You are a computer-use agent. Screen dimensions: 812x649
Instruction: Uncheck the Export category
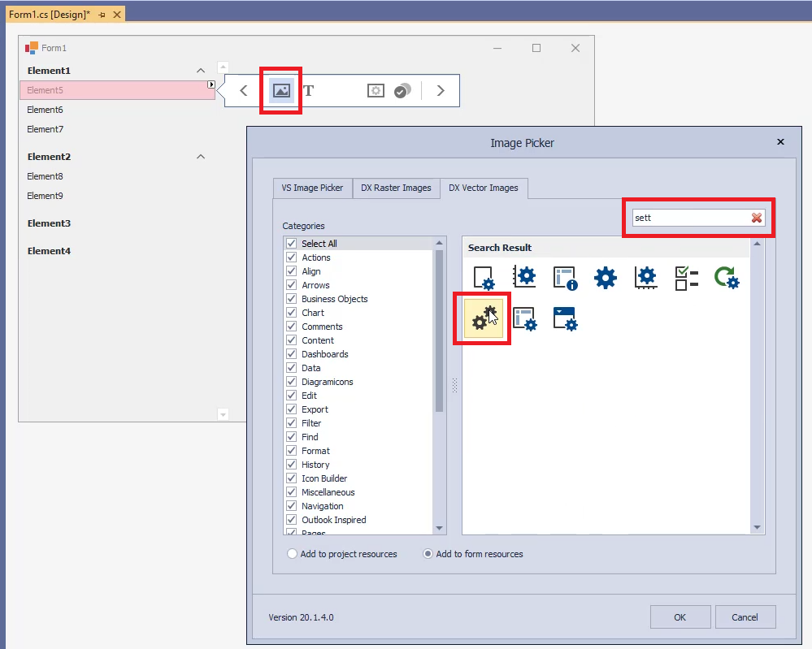coord(292,409)
